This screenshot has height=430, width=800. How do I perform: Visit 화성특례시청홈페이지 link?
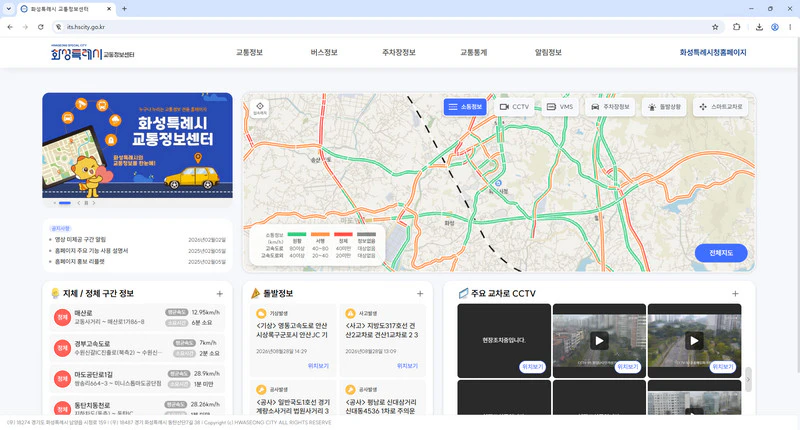[x=713, y=52]
